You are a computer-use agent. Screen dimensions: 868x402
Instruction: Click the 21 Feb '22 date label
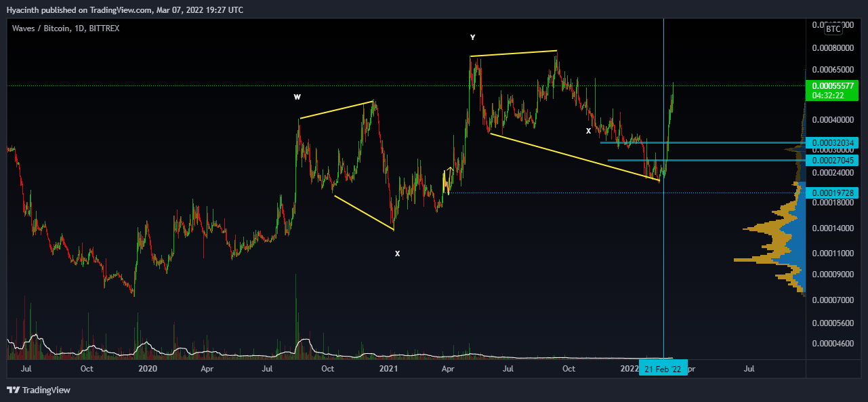(x=663, y=369)
